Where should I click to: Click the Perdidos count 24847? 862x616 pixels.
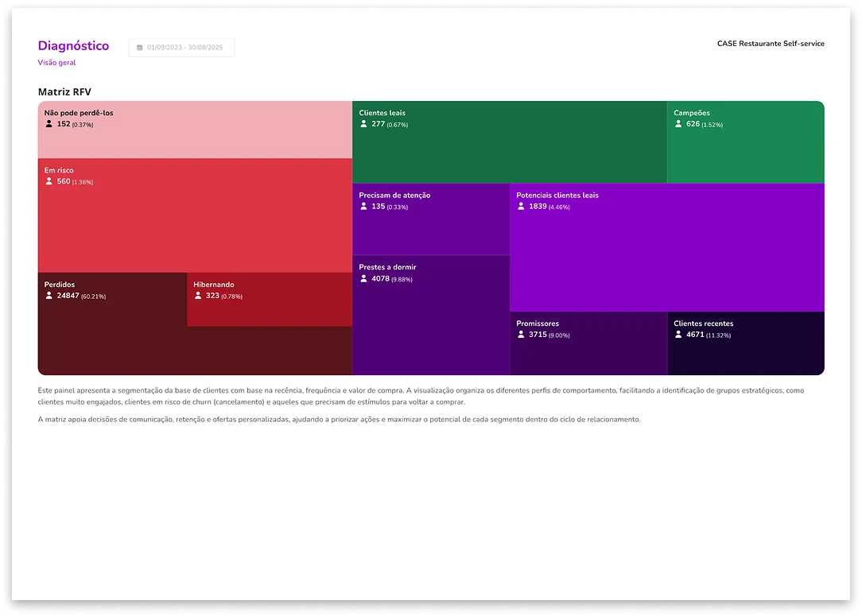pyautogui.click(x=68, y=296)
